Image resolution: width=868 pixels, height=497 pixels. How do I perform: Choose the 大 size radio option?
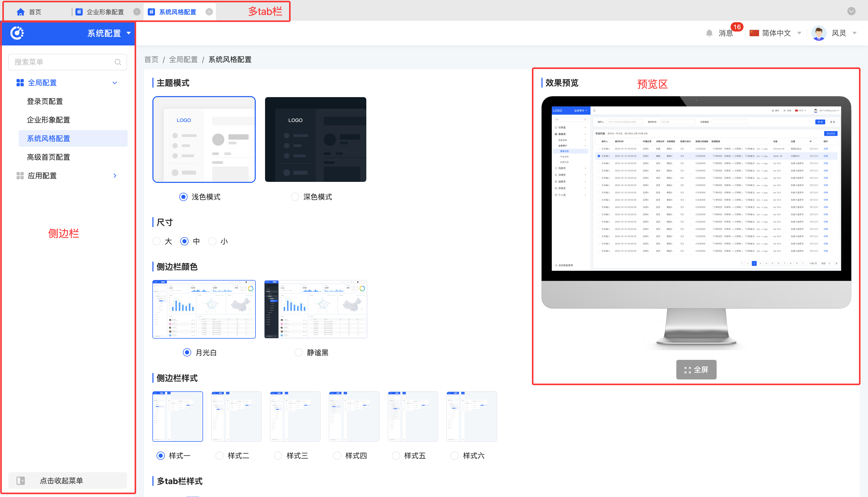pyautogui.click(x=157, y=241)
